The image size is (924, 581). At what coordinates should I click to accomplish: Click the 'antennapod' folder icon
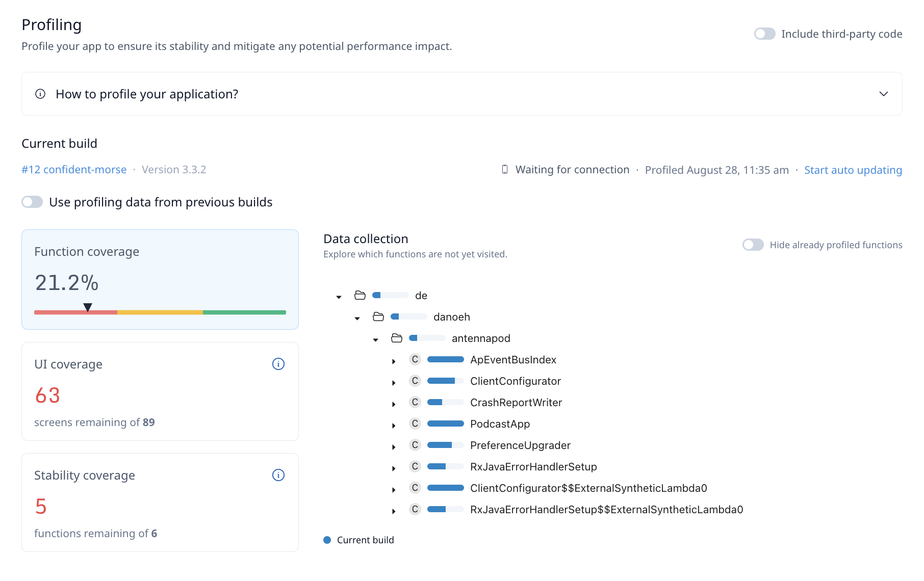(x=397, y=338)
